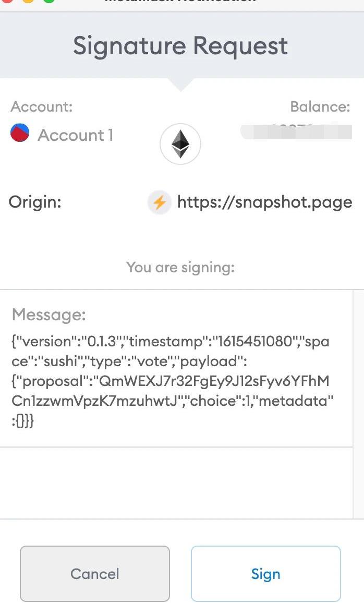Click the https://snapshot.page origin URL

pyautogui.click(x=264, y=202)
